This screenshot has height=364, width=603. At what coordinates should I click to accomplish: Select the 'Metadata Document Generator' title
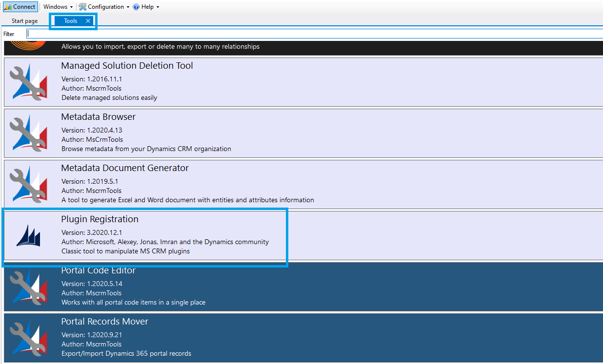tap(125, 168)
